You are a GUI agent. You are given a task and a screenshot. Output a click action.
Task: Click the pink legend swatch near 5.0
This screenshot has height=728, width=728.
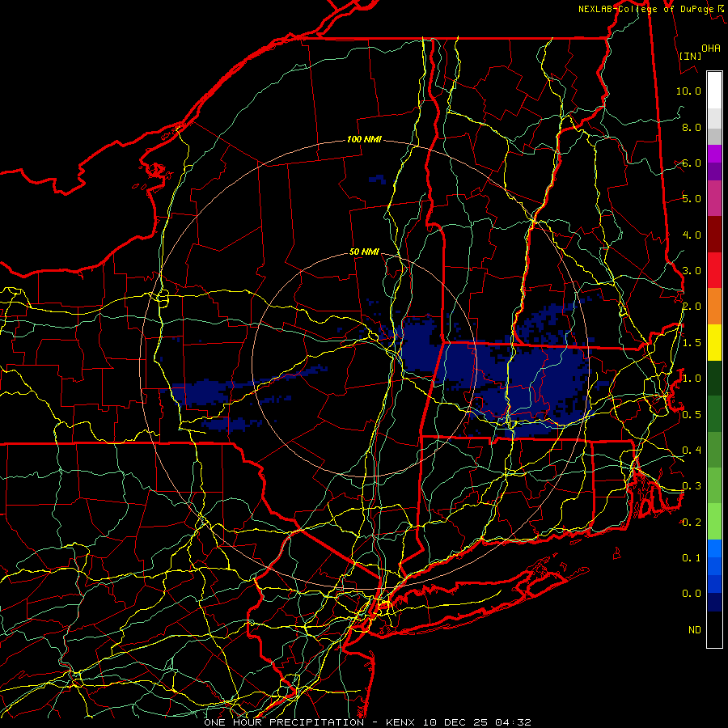(714, 198)
